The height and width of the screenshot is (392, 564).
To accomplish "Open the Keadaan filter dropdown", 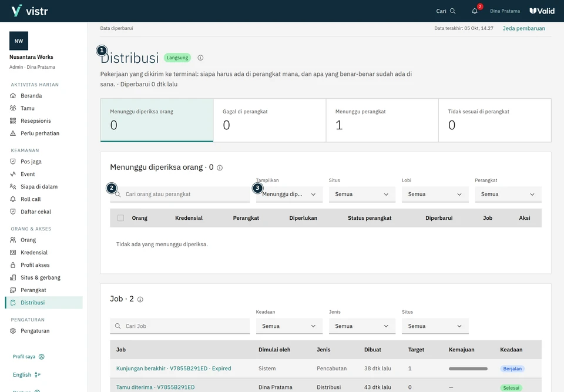I will coord(289,326).
